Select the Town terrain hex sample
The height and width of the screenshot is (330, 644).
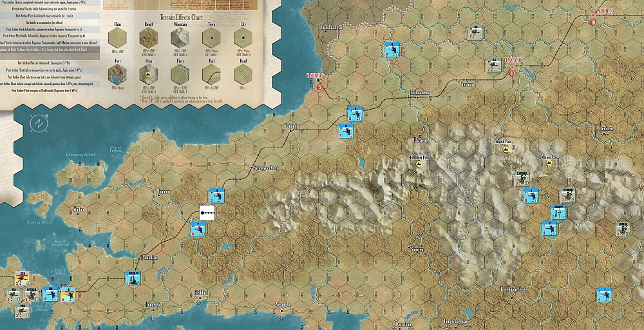click(211, 38)
